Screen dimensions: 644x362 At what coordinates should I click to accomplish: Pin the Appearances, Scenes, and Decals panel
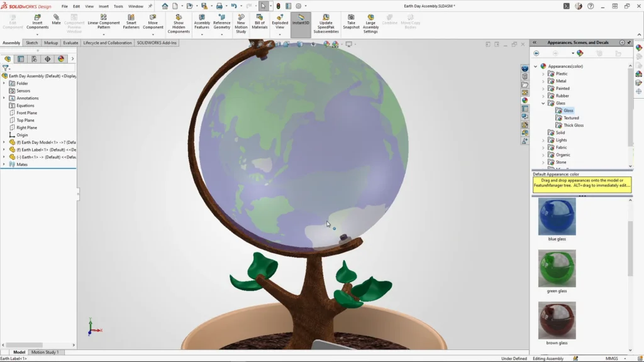629,42
